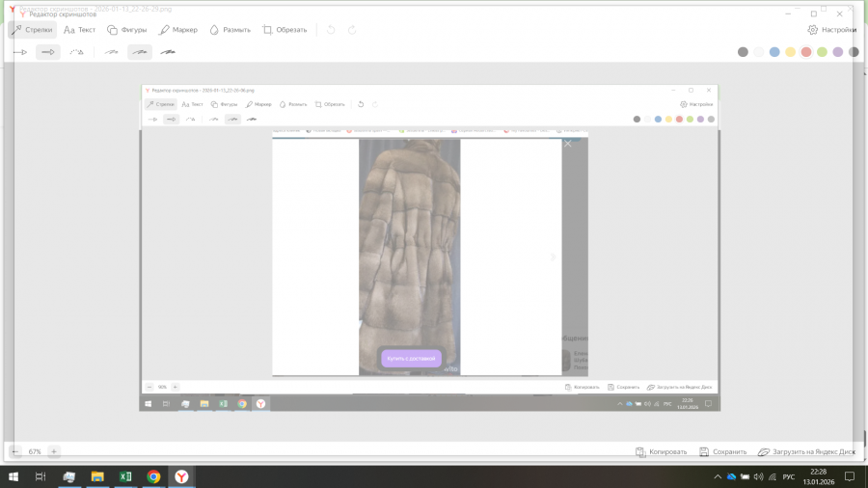This screenshot has height=488, width=868.
Task: Increase zoom with the plus button beside 67%
Action: pyautogui.click(x=54, y=451)
